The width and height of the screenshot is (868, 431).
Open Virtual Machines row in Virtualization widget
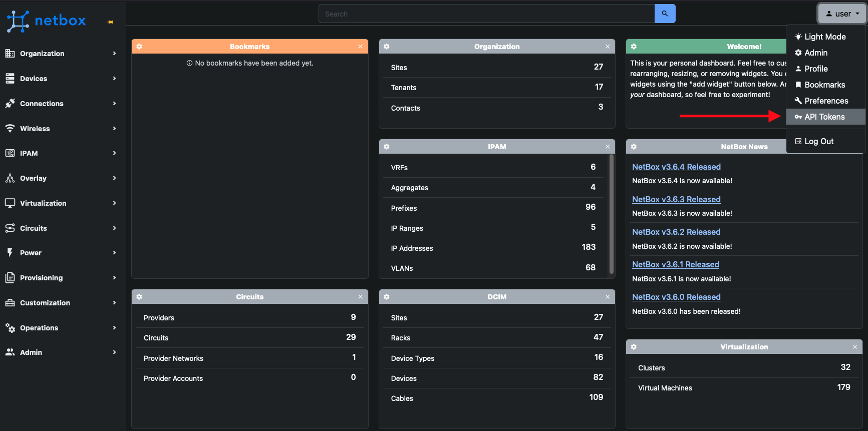(744, 388)
